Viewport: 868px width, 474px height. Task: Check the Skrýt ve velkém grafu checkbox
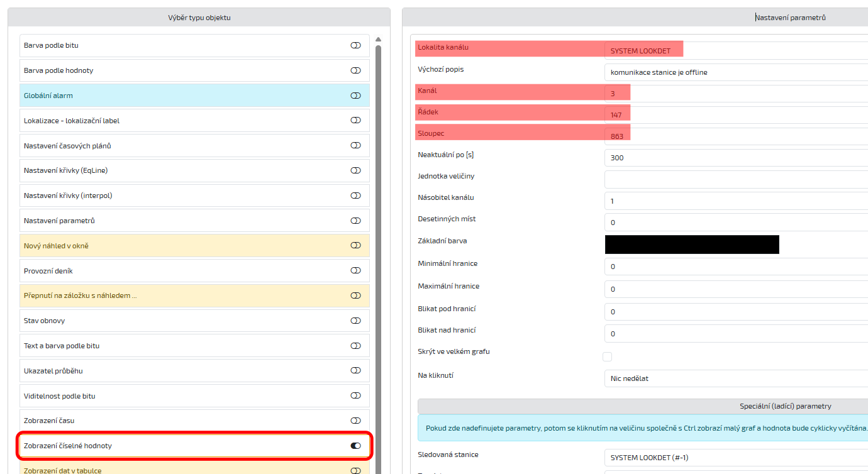(x=607, y=357)
